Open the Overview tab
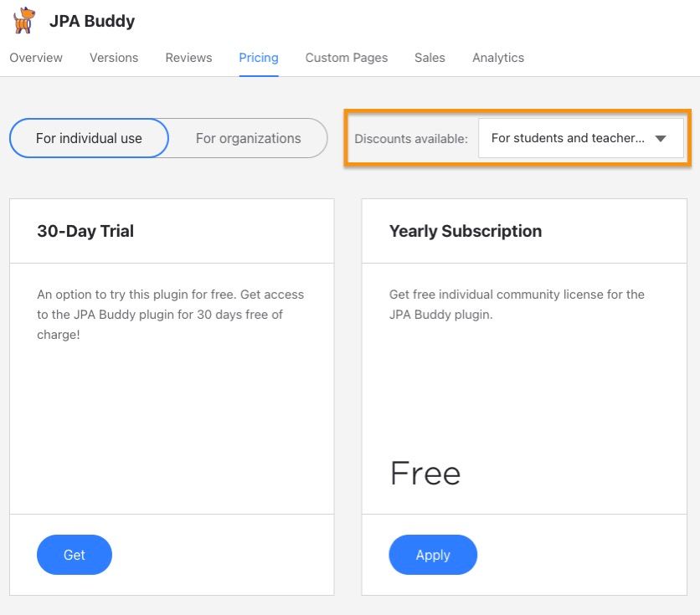 pyautogui.click(x=36, y=58)
